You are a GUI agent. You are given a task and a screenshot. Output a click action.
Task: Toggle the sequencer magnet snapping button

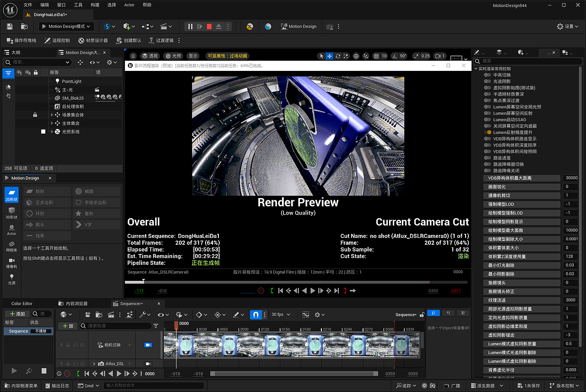256,315
